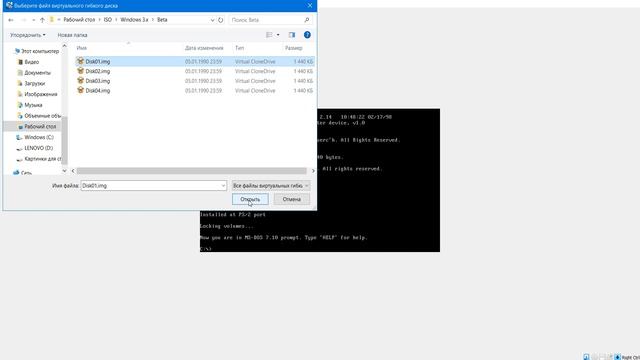Toggle the preview pane icon

(291, 35)
